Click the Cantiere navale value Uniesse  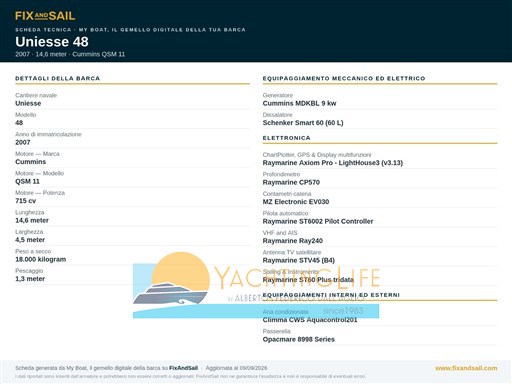click(28, 103)
